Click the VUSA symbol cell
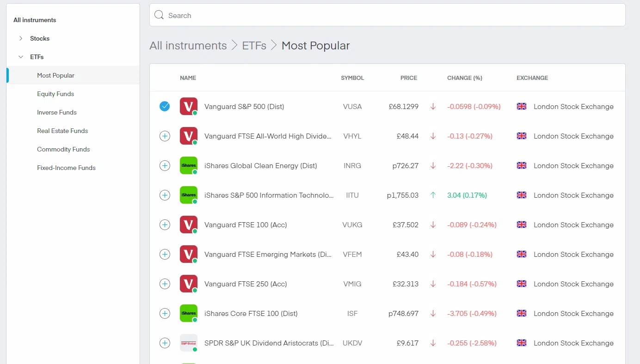The width and height of the screenshot is (640, 364). click(352, 106)
